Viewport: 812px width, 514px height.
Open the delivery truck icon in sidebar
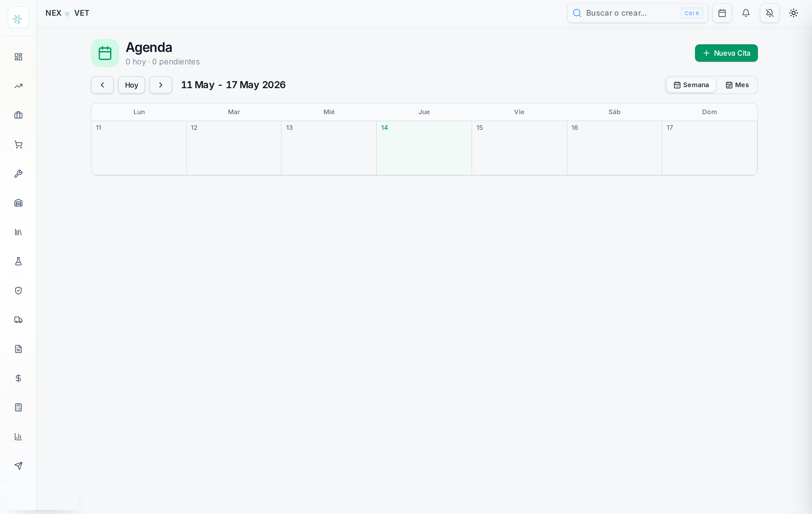(x=18, y=320)
